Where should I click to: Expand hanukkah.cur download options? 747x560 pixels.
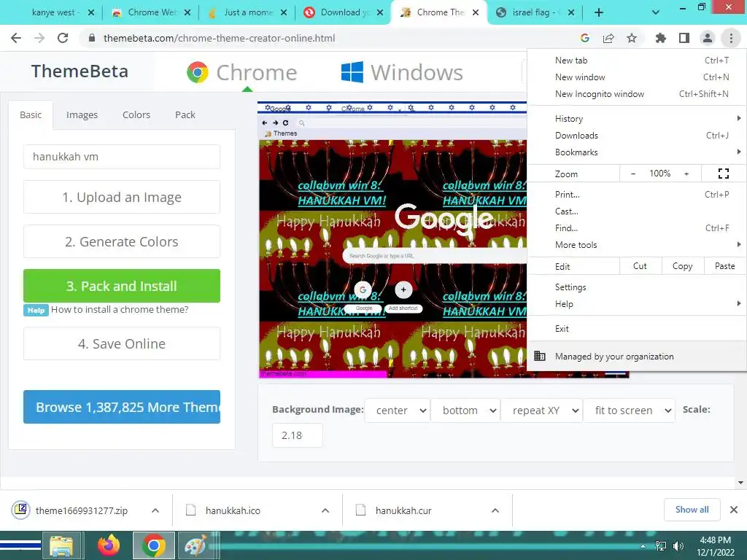point(495,510)
